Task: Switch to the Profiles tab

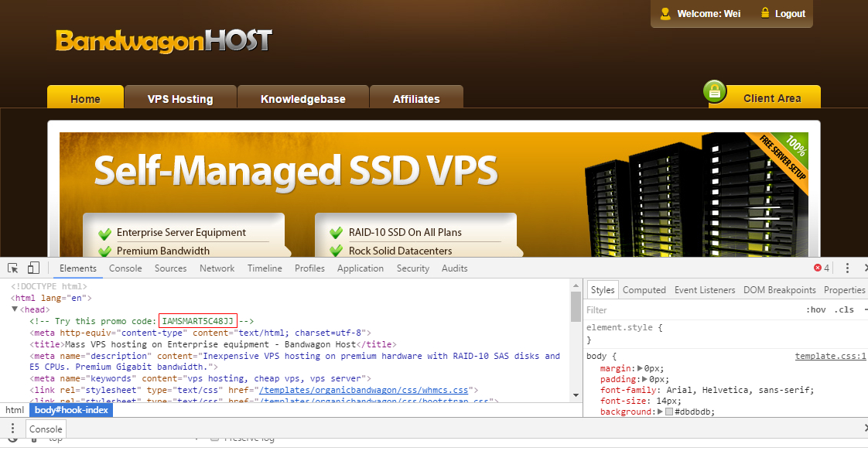Action: (x=309, y=268)
